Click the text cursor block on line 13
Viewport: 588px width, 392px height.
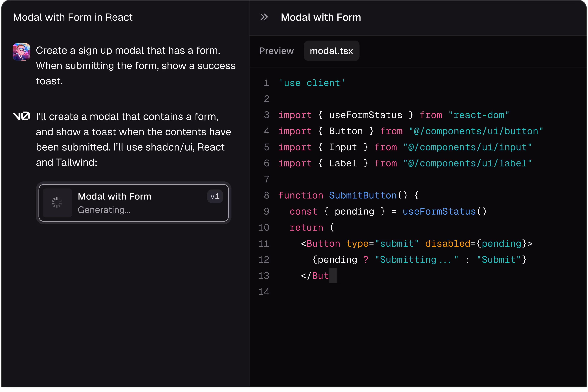coord(333,276)
